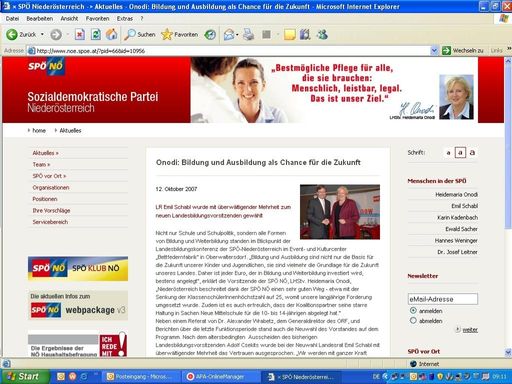Click the webpackage v3 banner
This screenshot has width=512, height=384.
[x=78, y=305]
